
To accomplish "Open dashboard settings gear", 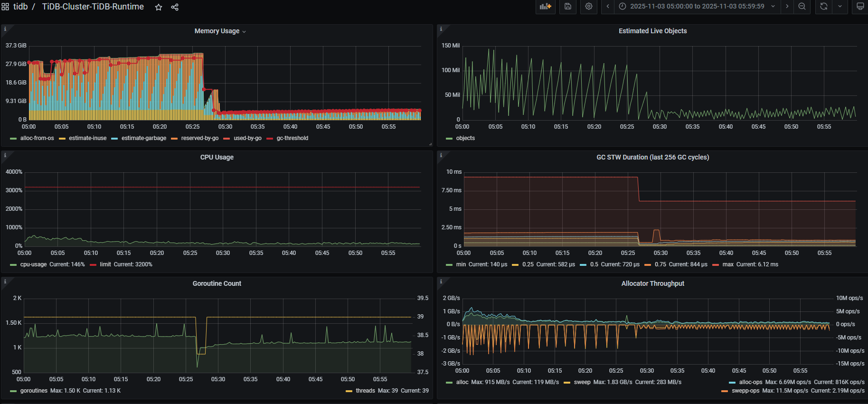I will (588, 7).
